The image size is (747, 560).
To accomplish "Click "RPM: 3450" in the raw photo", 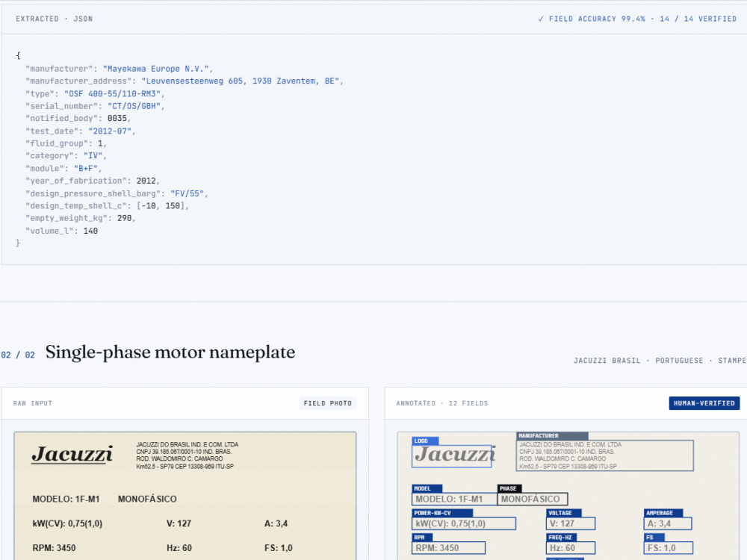I will [54, 548].
